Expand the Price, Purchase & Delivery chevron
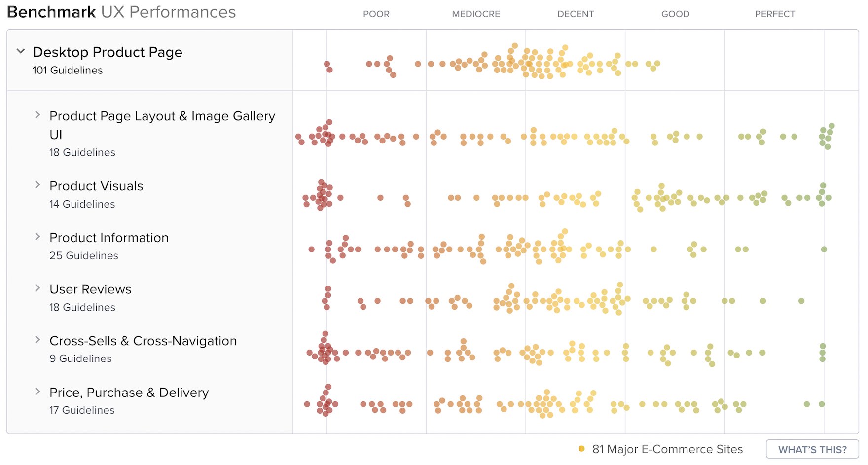 tap(37, 392)
